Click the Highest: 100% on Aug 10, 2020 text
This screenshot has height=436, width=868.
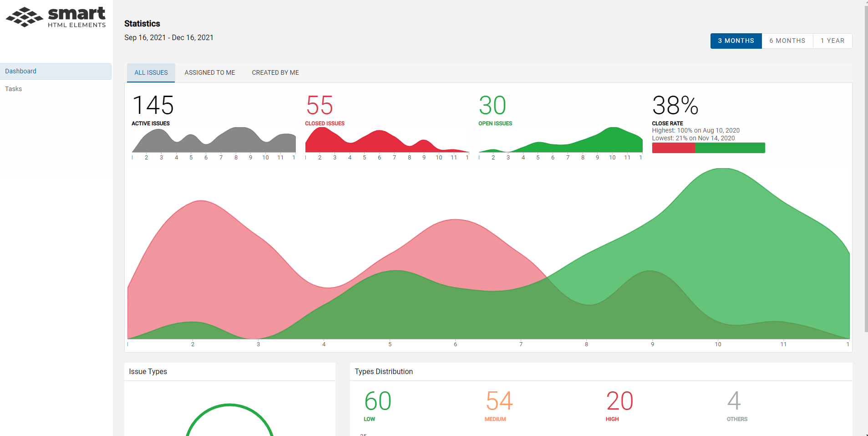[695, 130]
